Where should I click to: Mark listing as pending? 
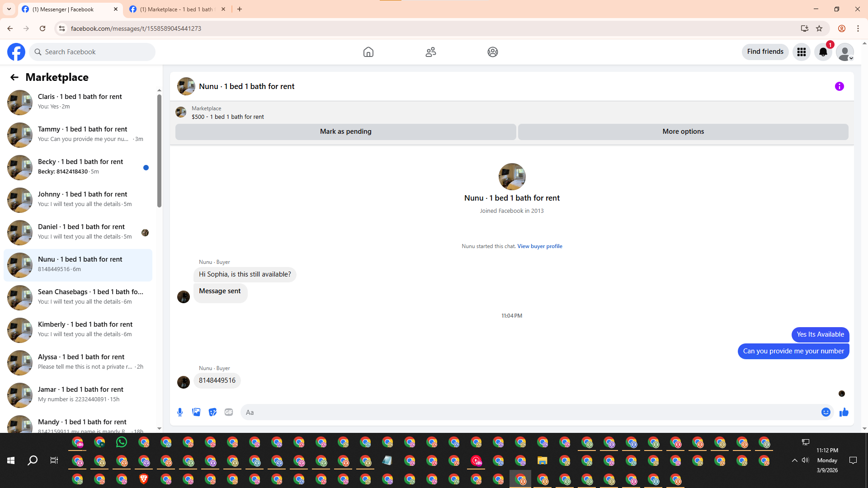coord(345,131)
